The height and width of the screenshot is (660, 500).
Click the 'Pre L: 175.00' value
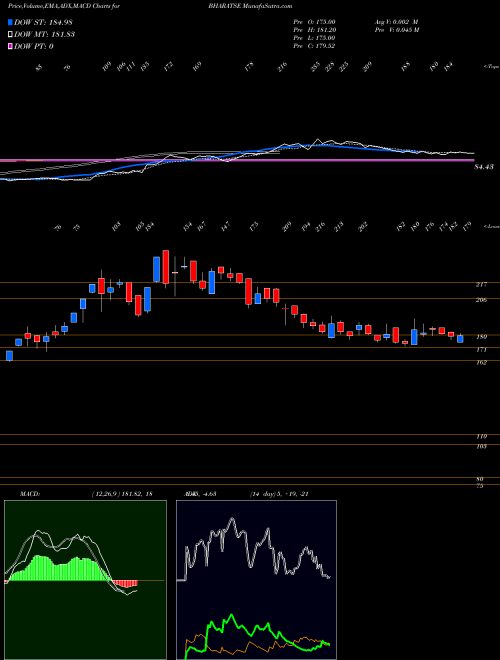click(x=314, y=38)
